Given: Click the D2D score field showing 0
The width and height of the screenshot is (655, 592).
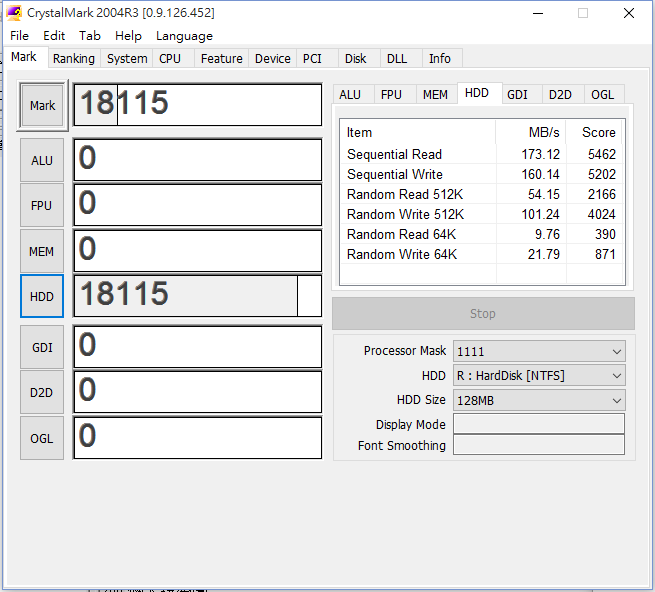Looking at the screenshot, I should coord(198,392).
